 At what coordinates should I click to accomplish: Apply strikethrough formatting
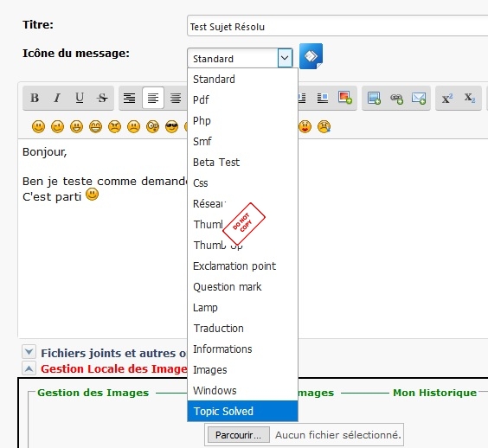102,98
